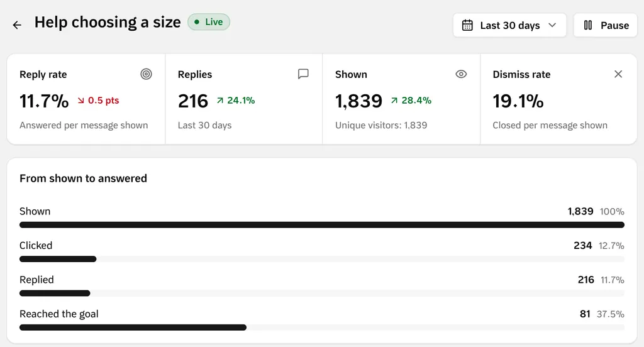
Task: Click the chevron on date range selector
Action: [x=552, y=25]
